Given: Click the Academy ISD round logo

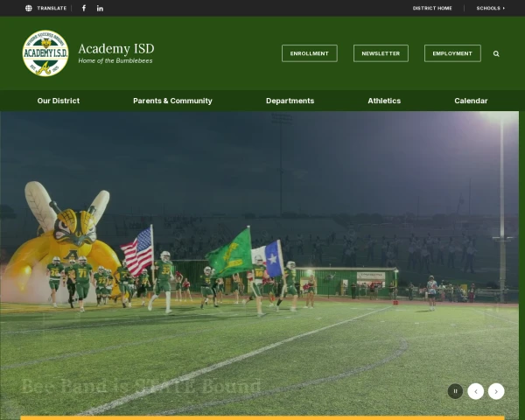Looking at the screenshot, I should (x=45, y=53).
